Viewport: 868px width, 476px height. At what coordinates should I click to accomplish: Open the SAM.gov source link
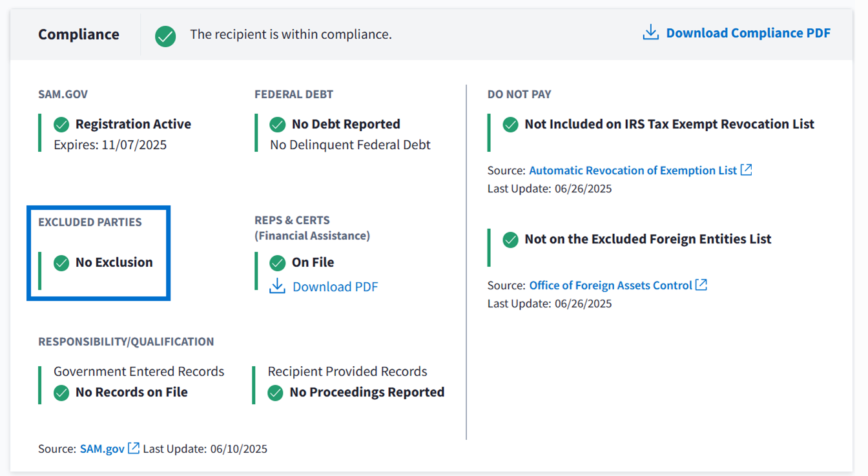point(102,449)
